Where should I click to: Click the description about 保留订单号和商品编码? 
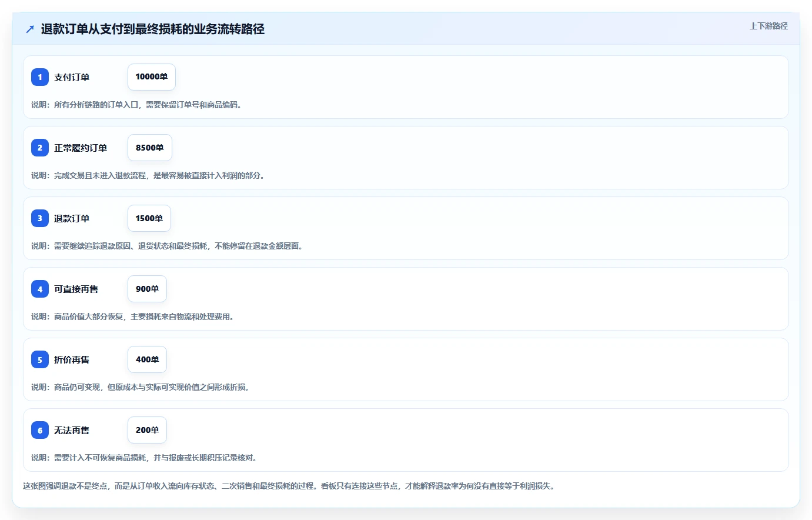136,105
